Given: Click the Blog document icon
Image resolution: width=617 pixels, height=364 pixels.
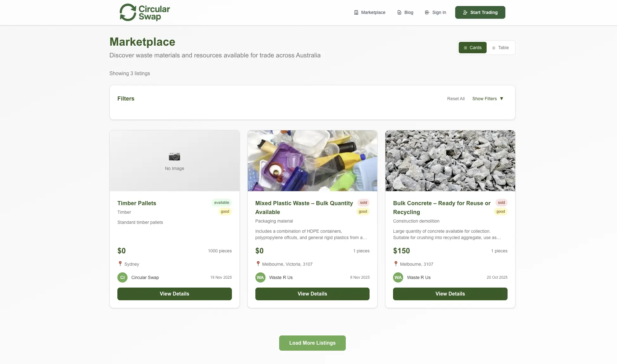Looking at the screenshot, I should [x=399, y=12].
